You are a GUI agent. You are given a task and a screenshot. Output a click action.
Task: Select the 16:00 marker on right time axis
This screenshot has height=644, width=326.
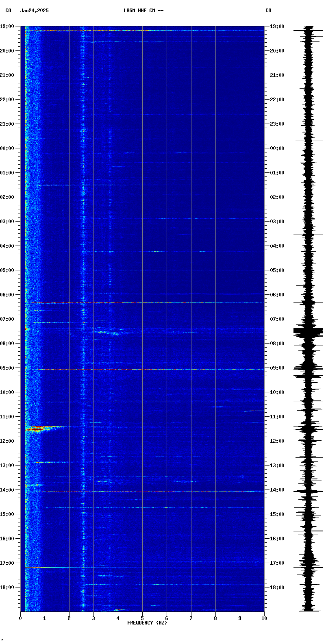tap(277, 539)
